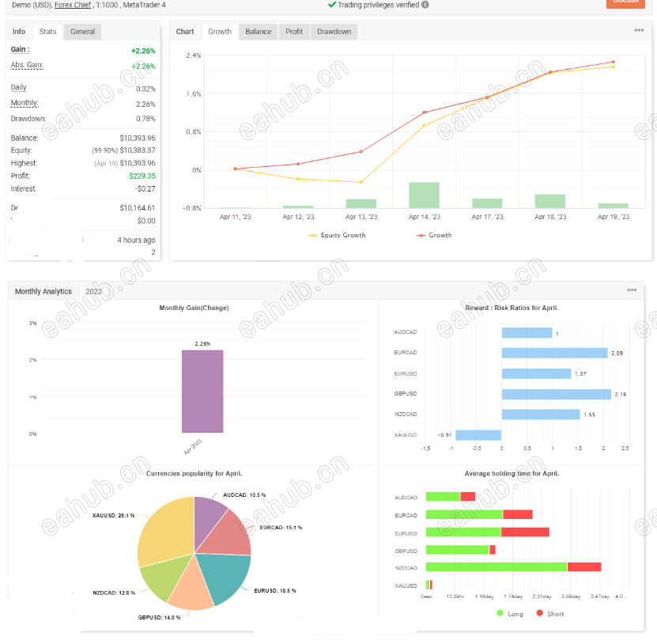The width and height of the screenshot is (657, 644).
Task: Click the Apr 13 equity growth point
Action: [361, 182]
